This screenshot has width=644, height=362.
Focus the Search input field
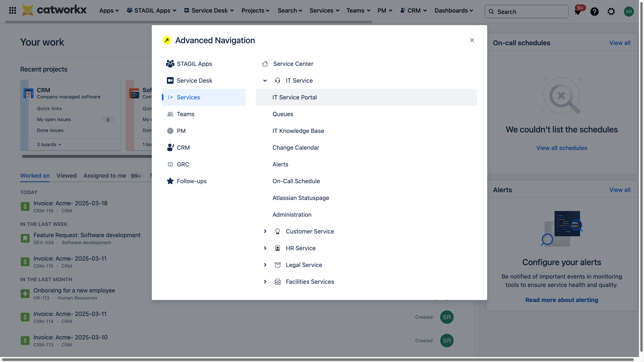[x=526, y=12]
